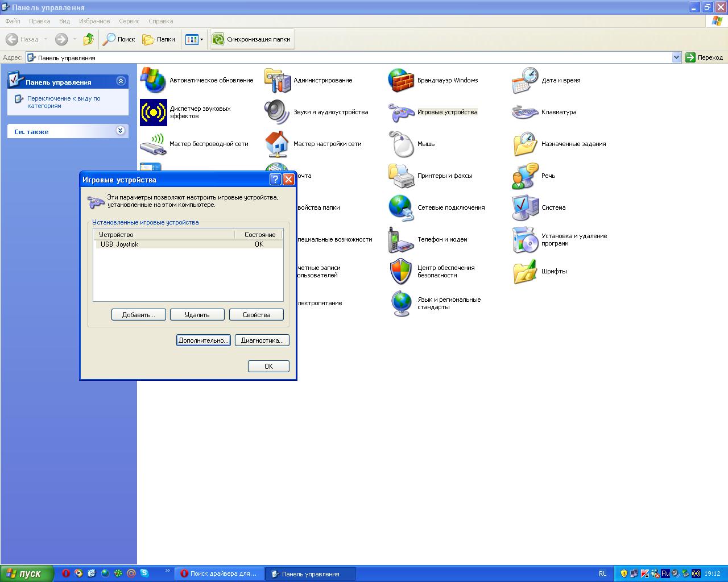Open the Избранное menu
The height and width of the screenshot is (582, 728).
click(94, 21)
